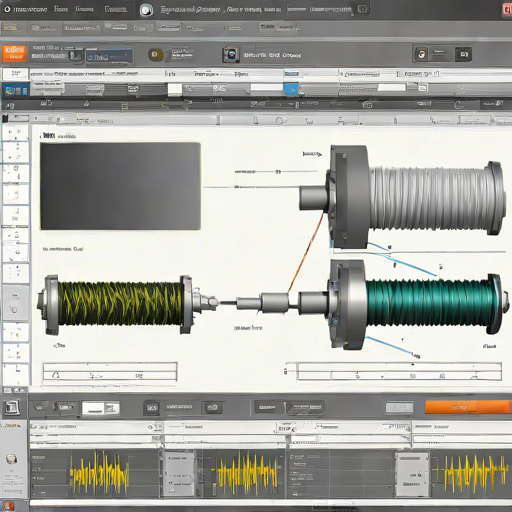Select the blue grid icon in left toolbar row

15,90
